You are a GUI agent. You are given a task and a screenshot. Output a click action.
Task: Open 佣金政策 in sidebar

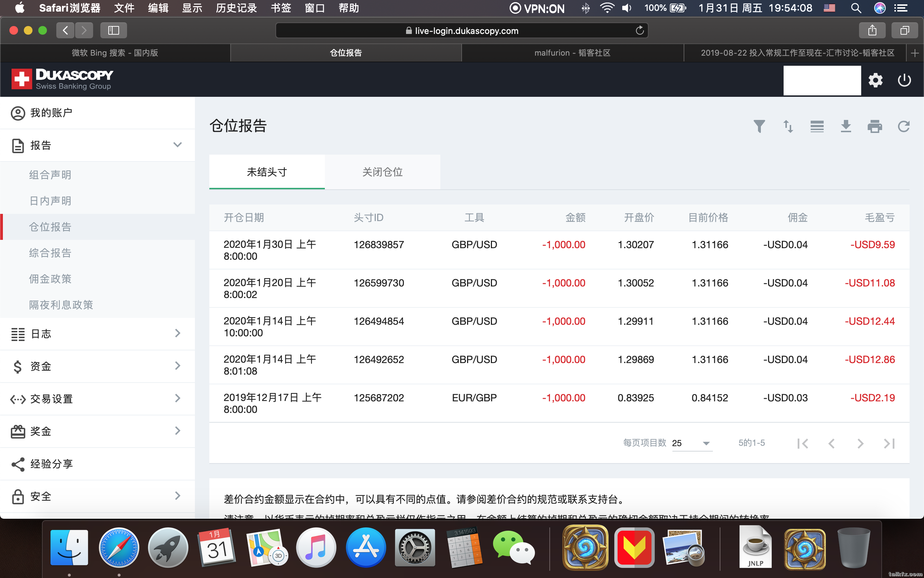click(x=50, y=279)
